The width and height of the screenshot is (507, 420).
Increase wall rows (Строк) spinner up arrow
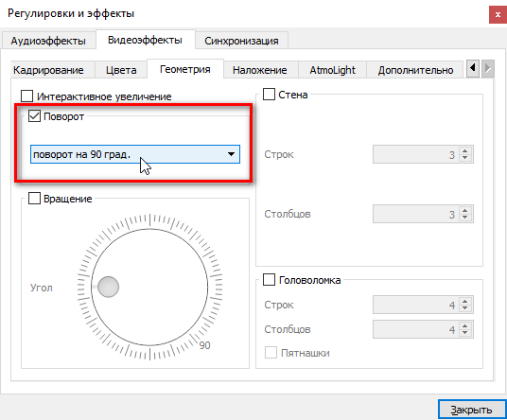tap(465, 151)
